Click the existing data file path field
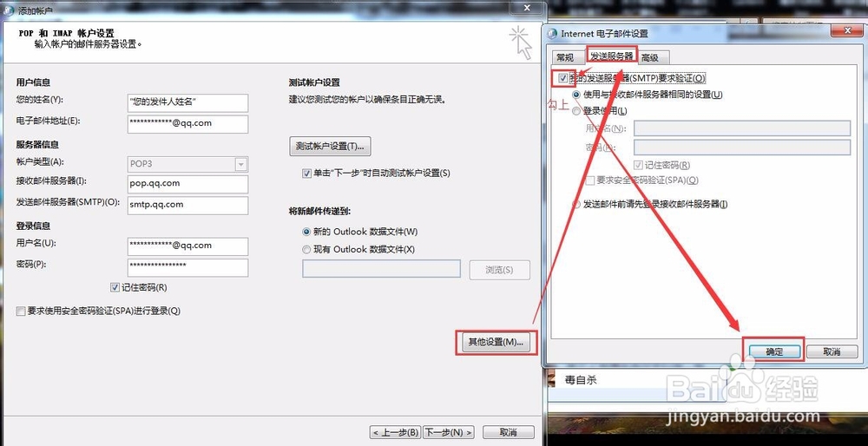 coord(381,269)
